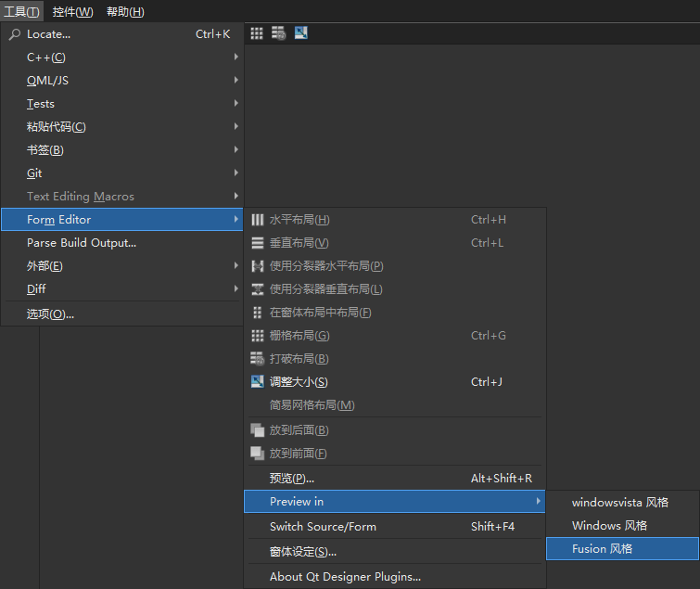Preview in Fusion 风格
700x589 pixels.
coord(622,549)
